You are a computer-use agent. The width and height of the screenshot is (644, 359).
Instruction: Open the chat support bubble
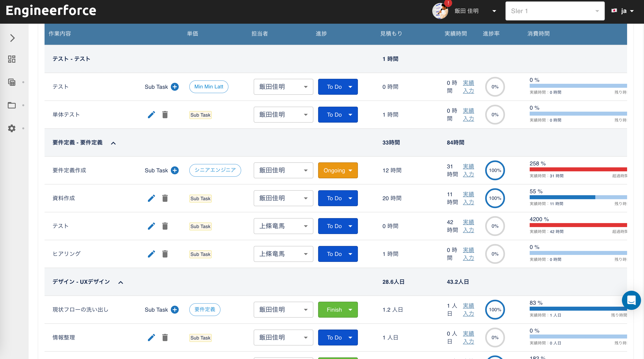[x=631, y=300]
